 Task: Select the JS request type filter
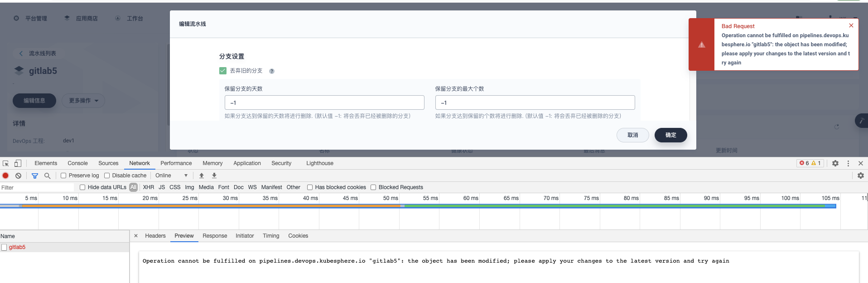(x=162, y=187)
